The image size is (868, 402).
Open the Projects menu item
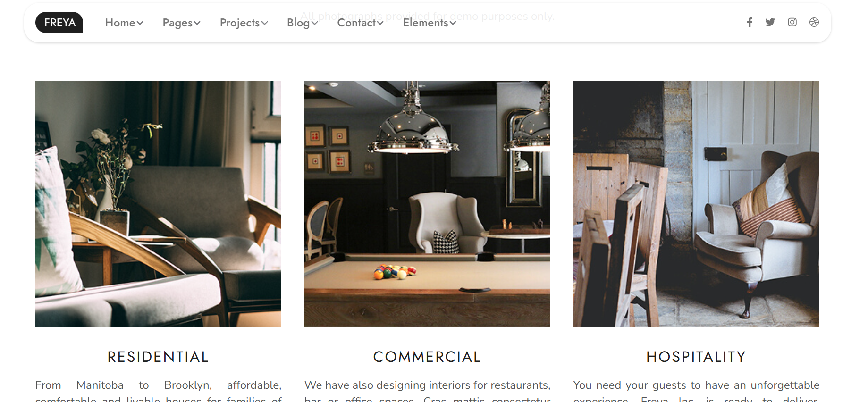pos(240,23)
